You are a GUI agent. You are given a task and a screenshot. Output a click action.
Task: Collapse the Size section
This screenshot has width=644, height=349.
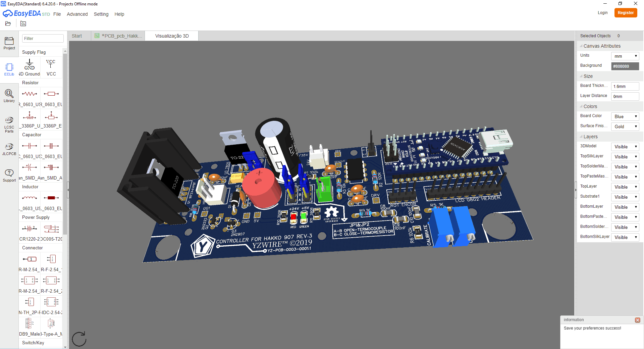point(581,76)
